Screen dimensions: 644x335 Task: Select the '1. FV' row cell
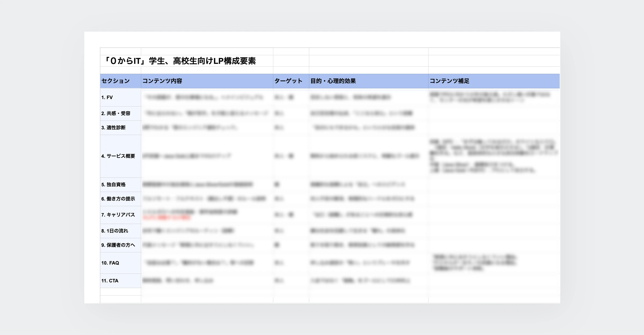120,97
